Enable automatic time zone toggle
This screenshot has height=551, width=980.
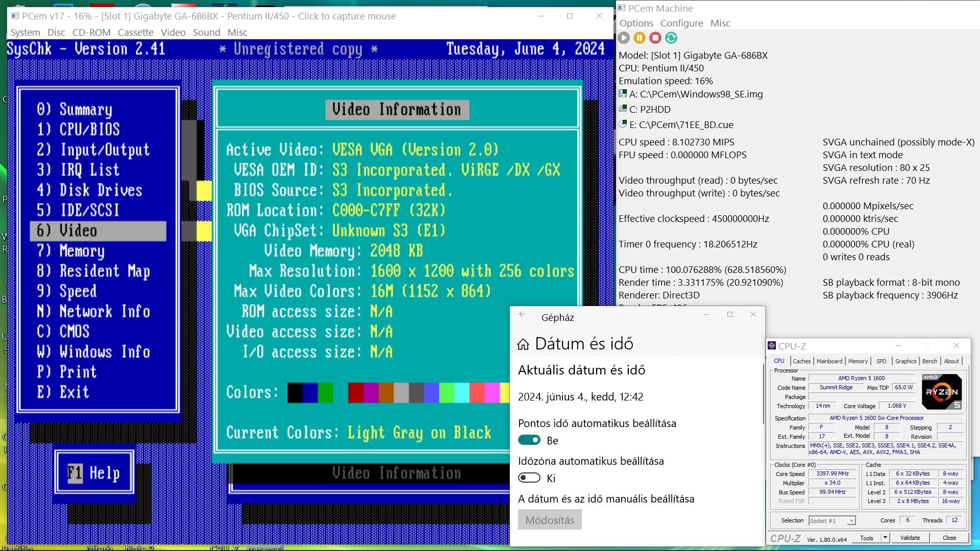529,478
